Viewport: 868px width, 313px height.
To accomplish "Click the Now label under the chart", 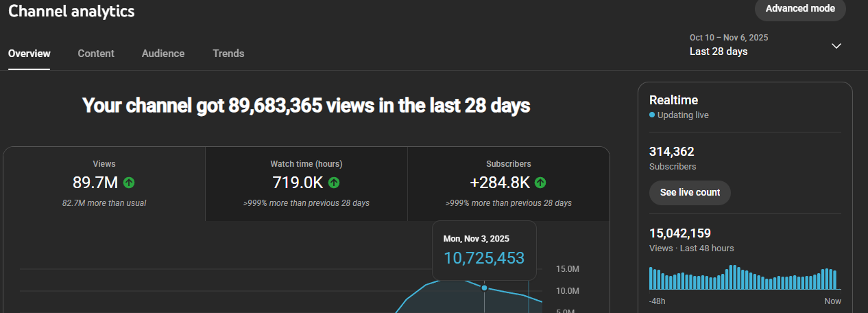I will [x=832, y=301].
